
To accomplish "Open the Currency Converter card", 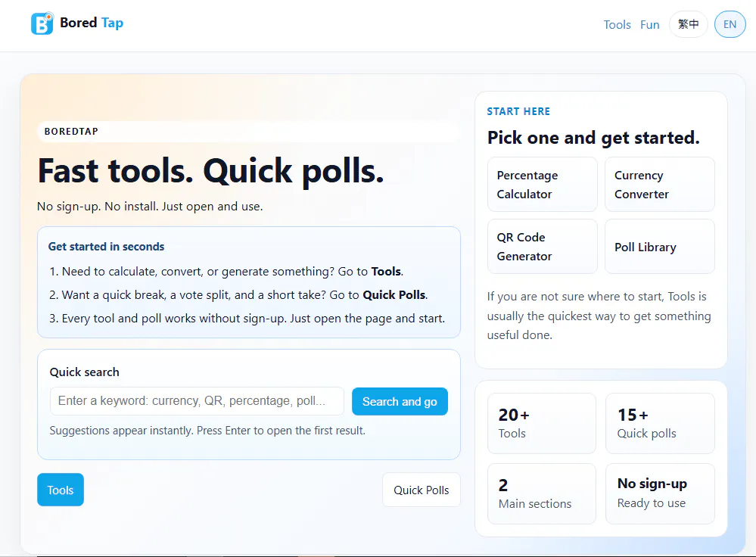I will [660, 184].
